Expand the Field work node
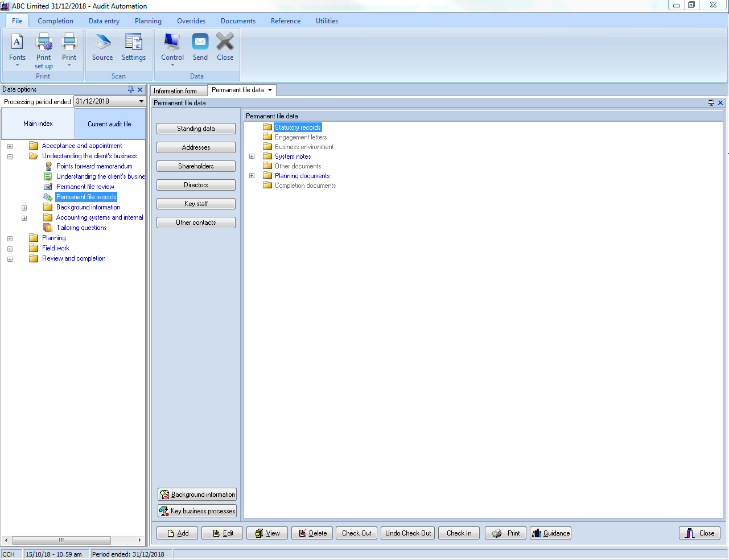This screenshot has height=560, width=729. (10, 249)
